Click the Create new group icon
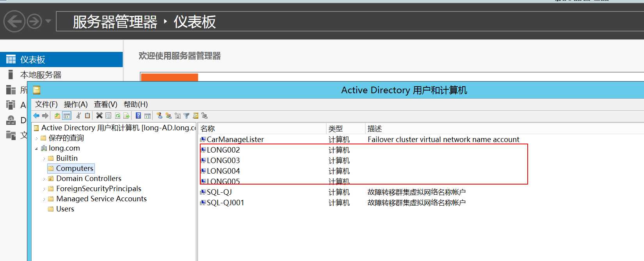 click(x=169, y=115)
